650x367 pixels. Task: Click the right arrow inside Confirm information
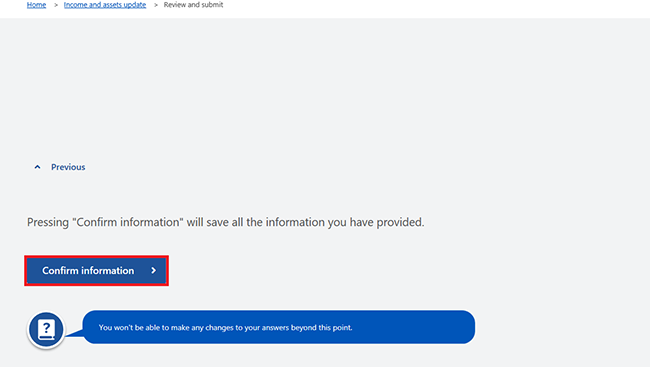coord(153,270)
